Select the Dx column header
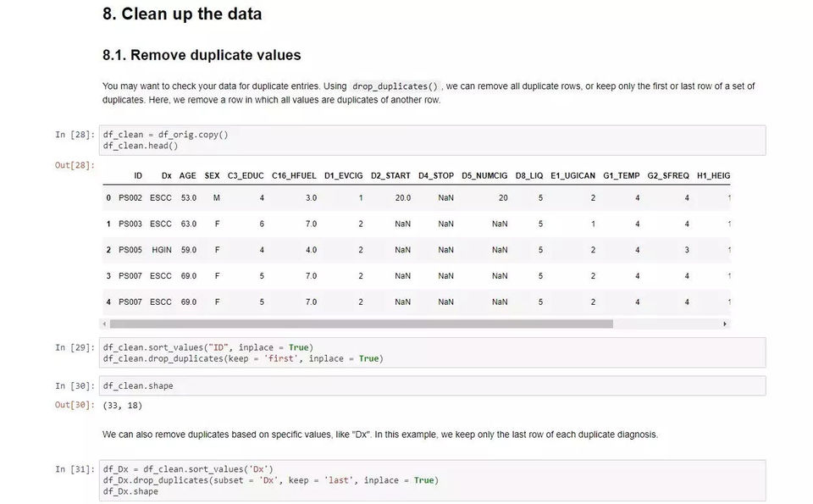This screenshot has width=813, height=504. 167,176
